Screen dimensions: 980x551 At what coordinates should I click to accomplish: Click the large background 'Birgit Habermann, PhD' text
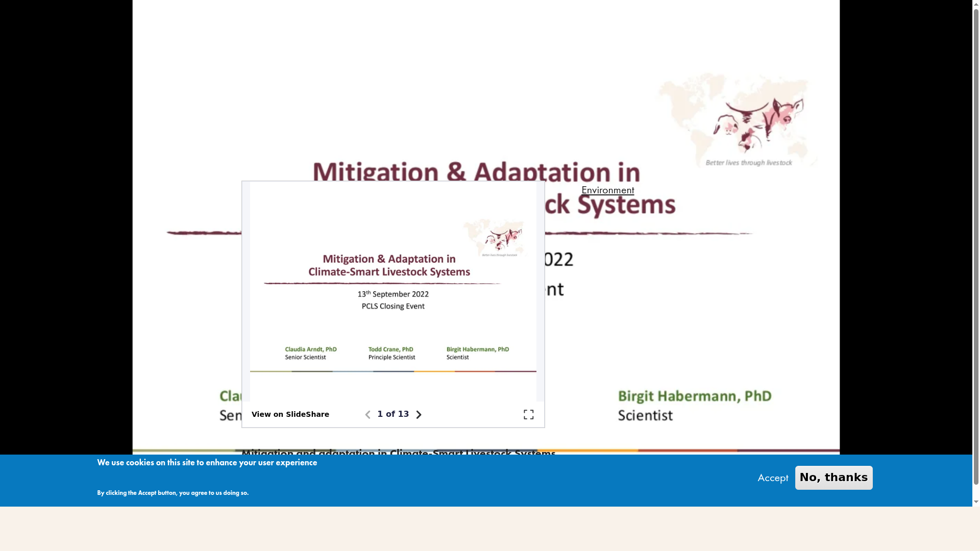click(694, 396)
